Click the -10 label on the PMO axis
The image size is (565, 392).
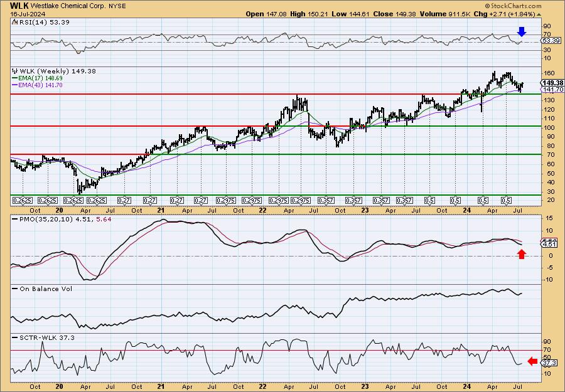coord(548,280)
